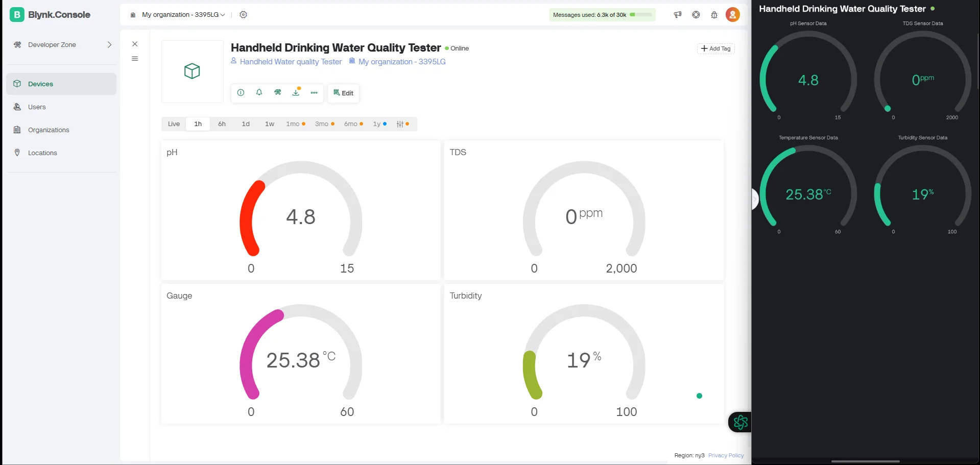Click the Turbidity widget title
Image resolution: width=980 pixels, height=465 pixels.
tap(466, 296)
